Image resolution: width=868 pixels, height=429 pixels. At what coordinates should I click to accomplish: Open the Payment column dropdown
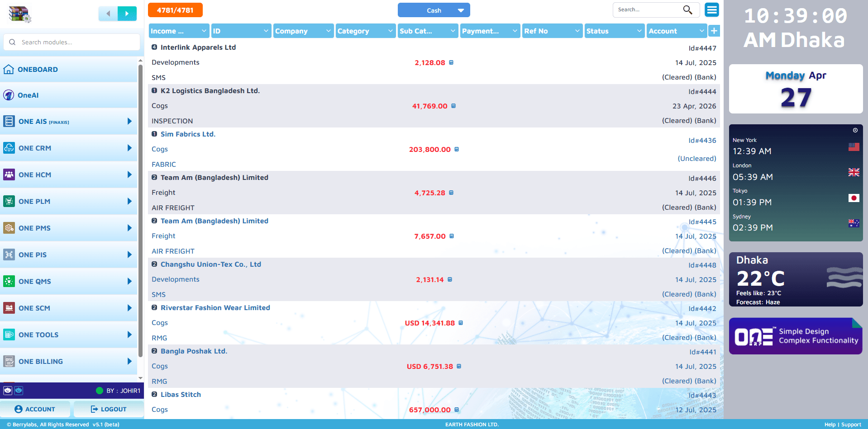tap(490, 31)
